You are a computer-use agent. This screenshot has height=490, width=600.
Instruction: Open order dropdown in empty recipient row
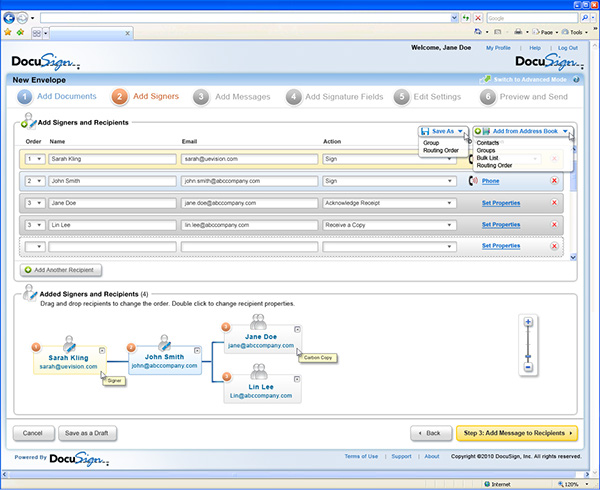point(35,247)
